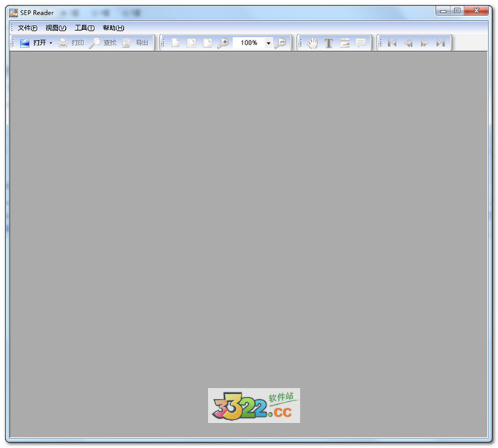
Task: Minimize the SEP Reader window
Action: (443, 11)
